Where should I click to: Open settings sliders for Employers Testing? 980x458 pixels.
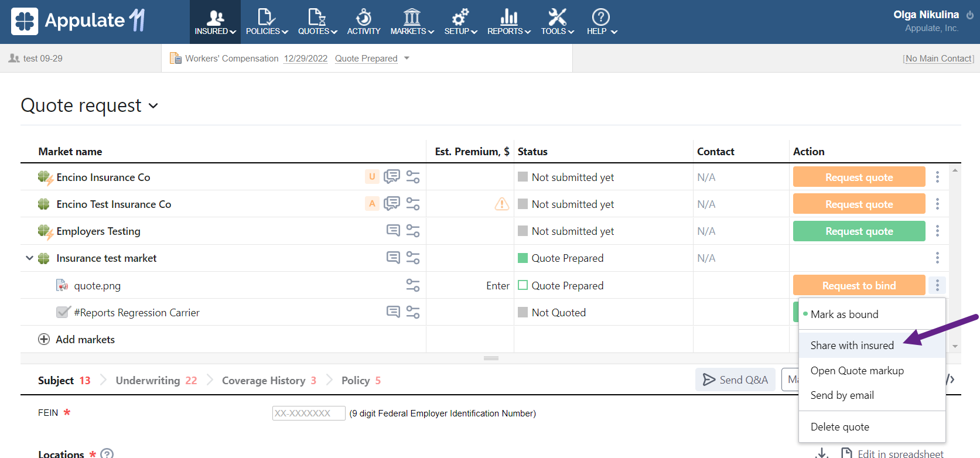[413, 231]
